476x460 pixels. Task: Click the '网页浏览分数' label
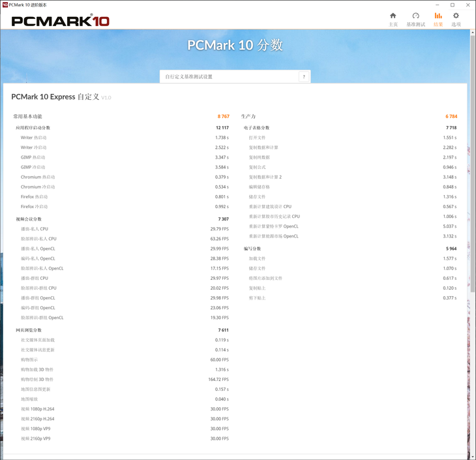(29, 330)
